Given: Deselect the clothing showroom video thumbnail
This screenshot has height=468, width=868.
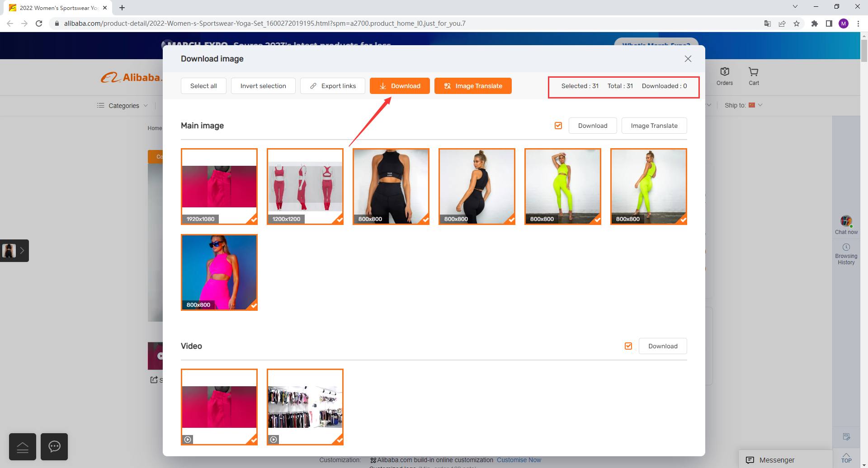Looking at the screenshot, I should [305, 407].
